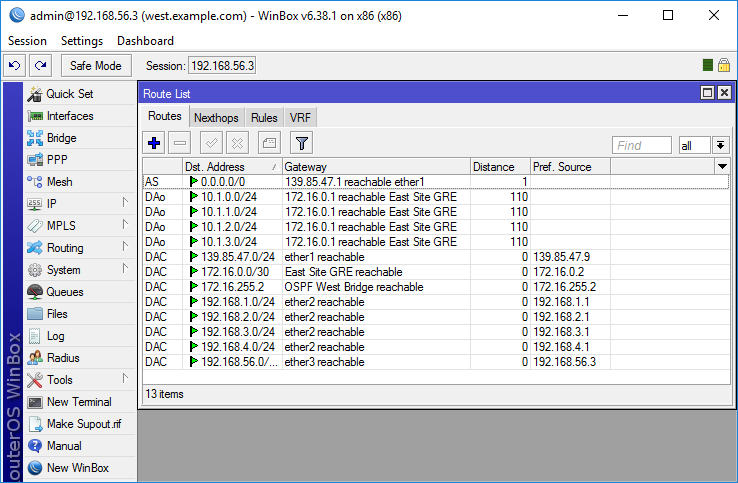Launch New WinBox from sidebar
Screen dimensions: 738x483
point(79,467)
